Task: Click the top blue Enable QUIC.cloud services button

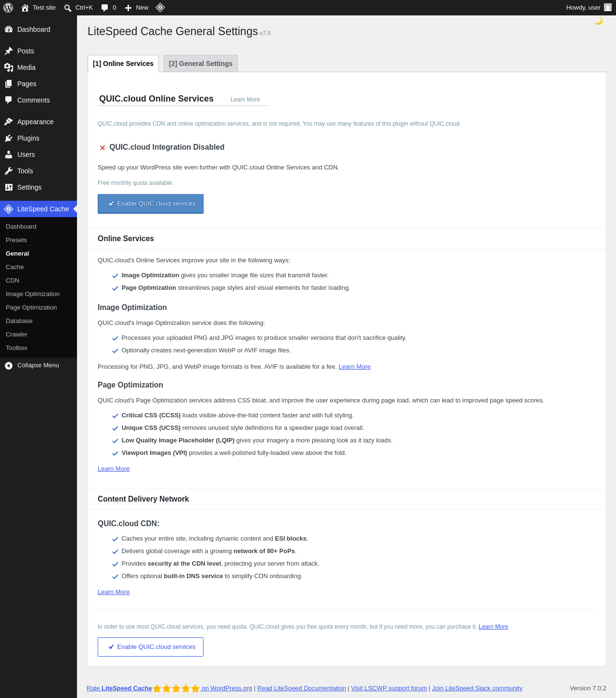Action: click(151, 204)
